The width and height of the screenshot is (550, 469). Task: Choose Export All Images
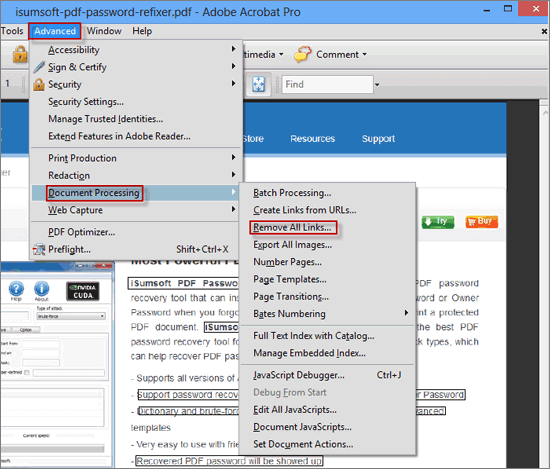click(327, 244)
